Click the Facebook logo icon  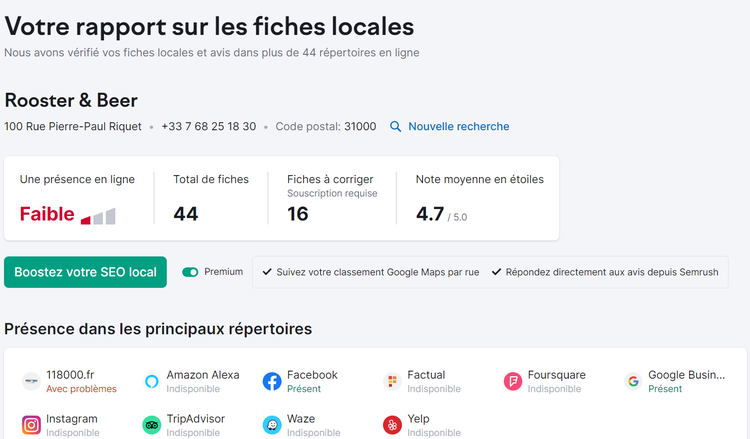pos(272,381)
